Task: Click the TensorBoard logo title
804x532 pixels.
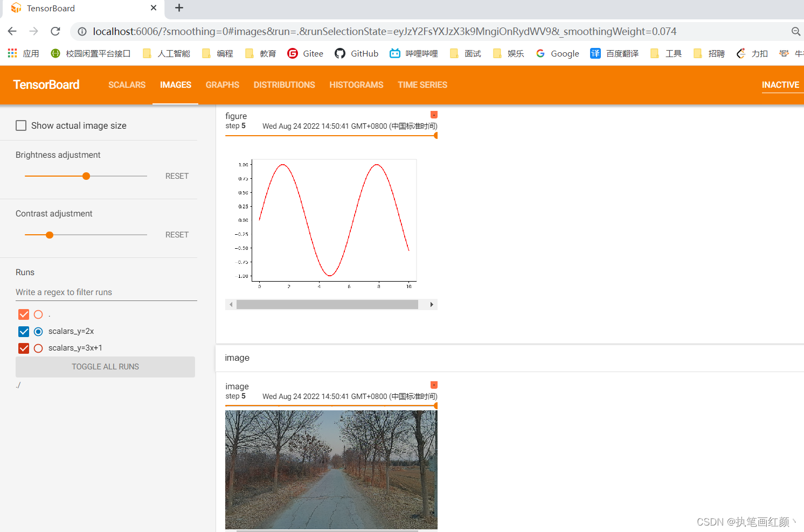Action: point(46,85)
